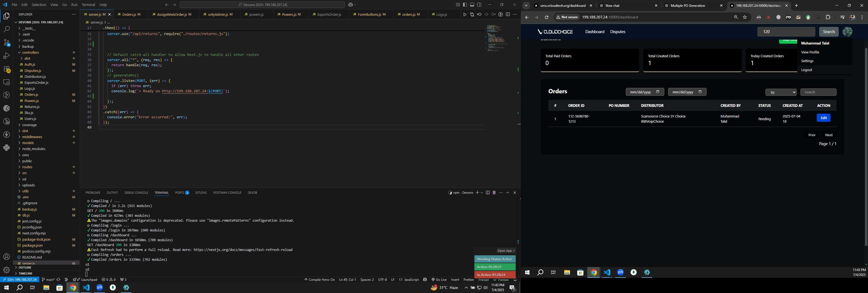The width and height of the screenshot is (868, 293).
Task: Click Split Editor Right icon in editor toolbar
Action: [x=508, y=14]
